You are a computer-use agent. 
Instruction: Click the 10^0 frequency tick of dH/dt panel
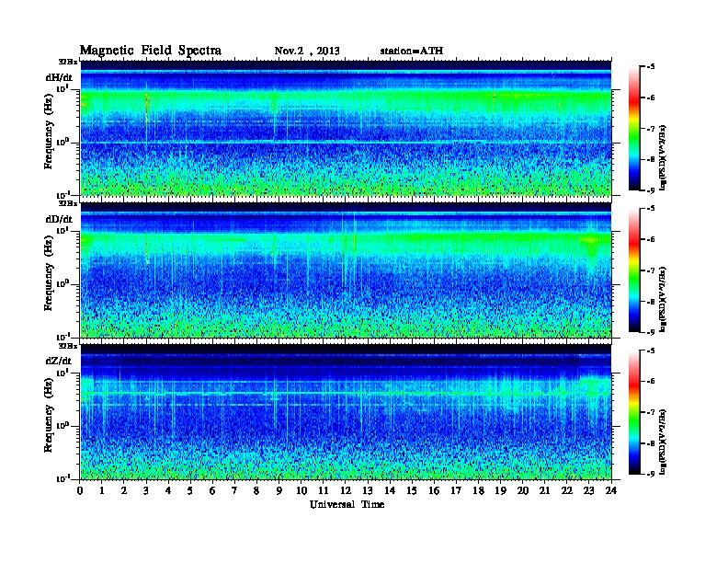pos(63,142)
